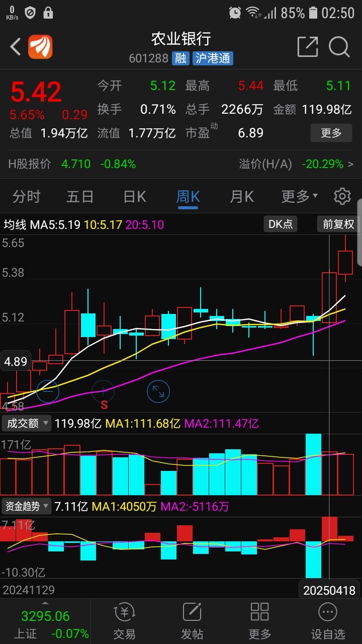Image resolution: width=362 pixels, height=644 pixels.
Task: Switch to 月K tab
Action: [x=242, y=196]
